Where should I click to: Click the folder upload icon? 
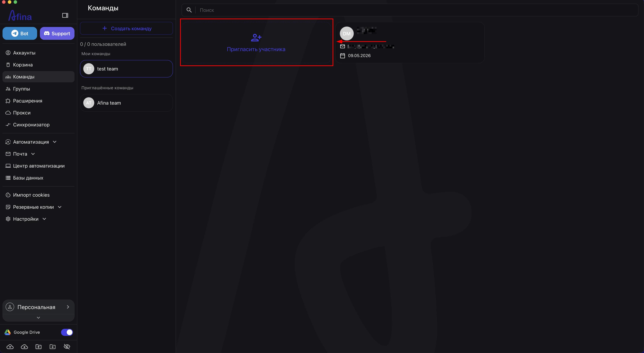coord(39,347)
